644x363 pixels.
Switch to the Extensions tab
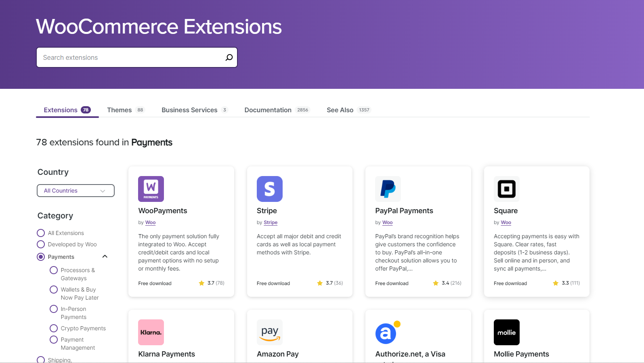67,110
